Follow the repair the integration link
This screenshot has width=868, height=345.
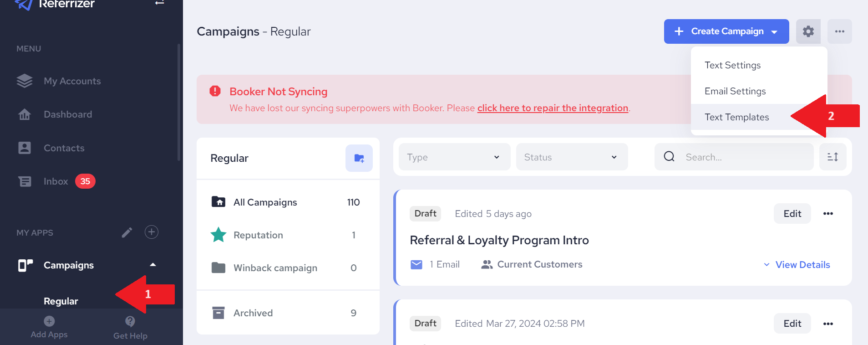click(553, 108)
